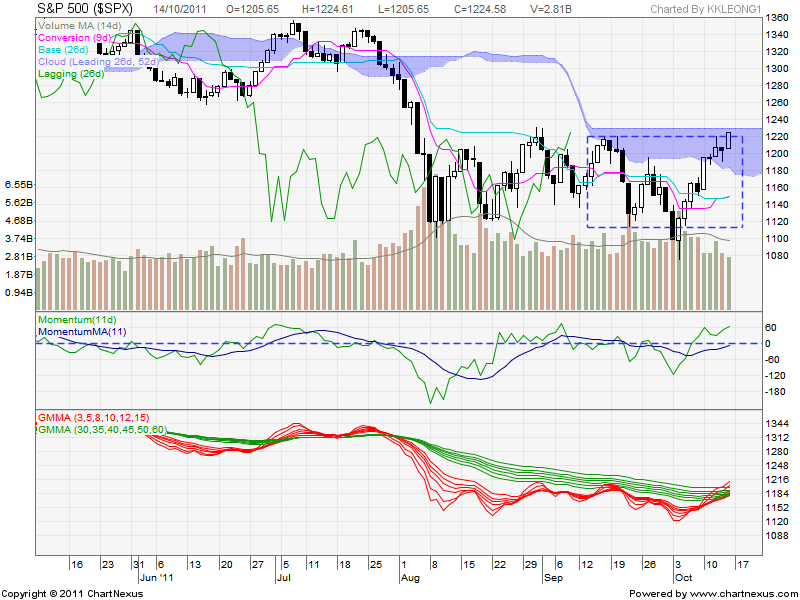Viewport: 800px width, 600px height.
Task: Click GMMA axis label '1248'
Action: tap(777, 466)
